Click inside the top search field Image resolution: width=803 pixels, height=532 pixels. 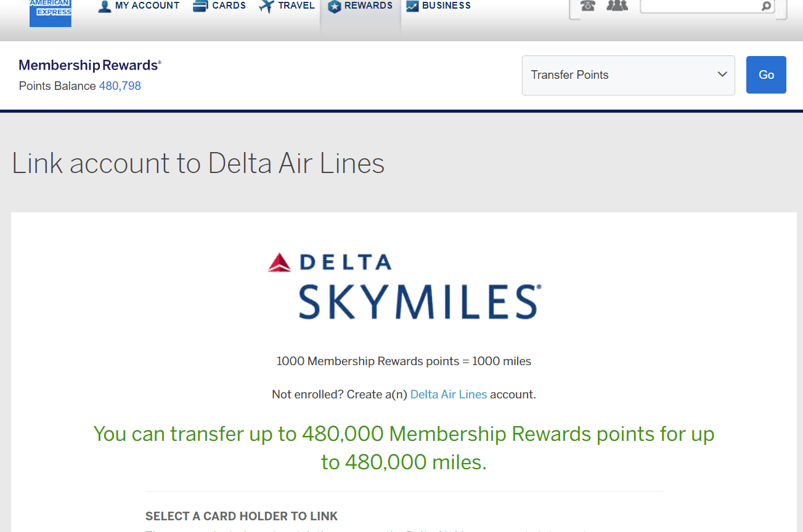tap(699, 6)
